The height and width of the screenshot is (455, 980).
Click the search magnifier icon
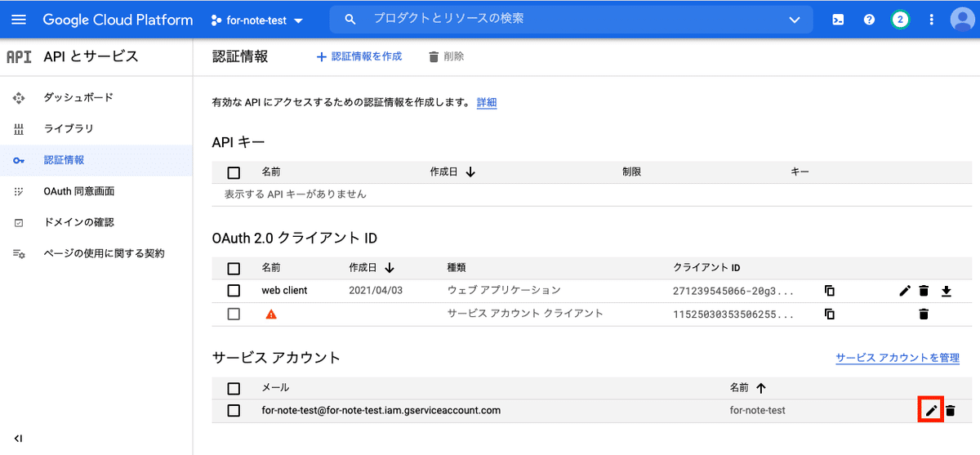(350, 19)
